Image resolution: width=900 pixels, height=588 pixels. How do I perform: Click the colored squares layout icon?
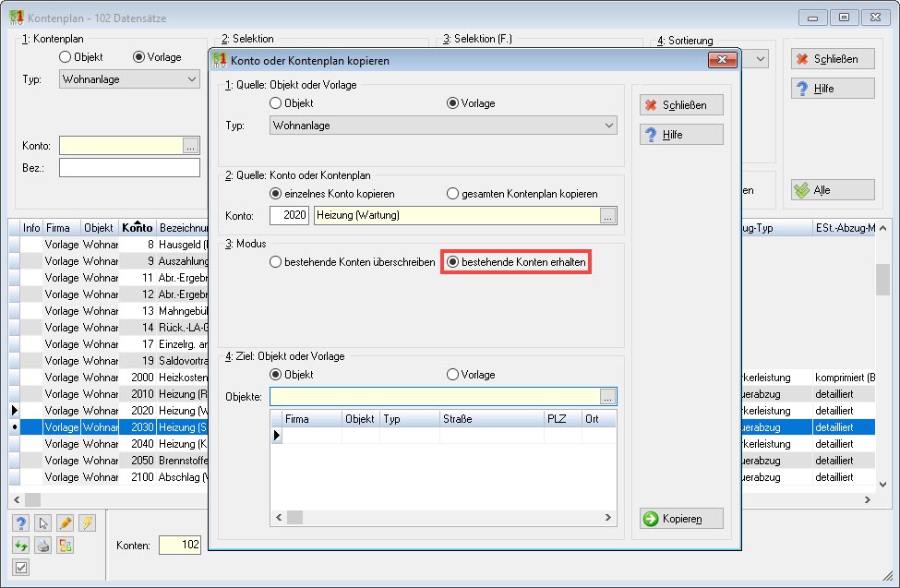coord(66,546)
